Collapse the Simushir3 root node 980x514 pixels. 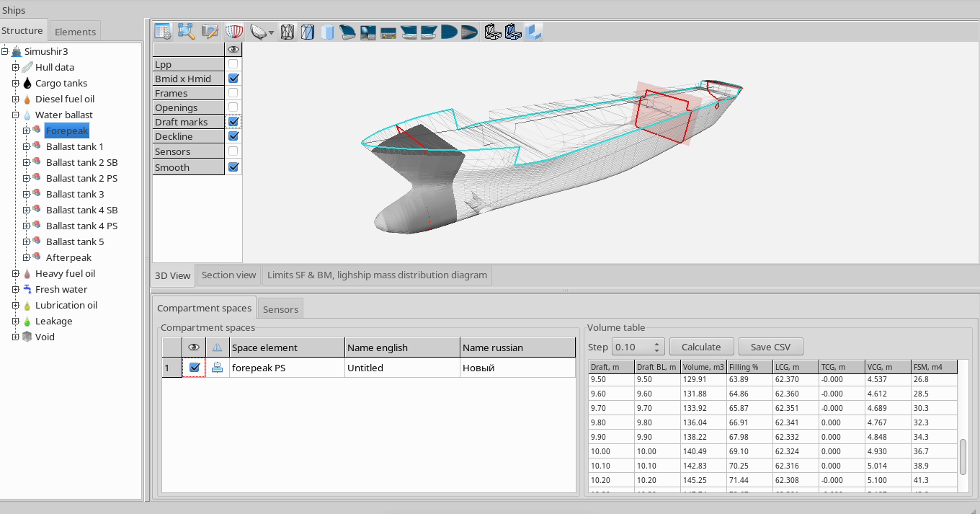coord(5,51)
